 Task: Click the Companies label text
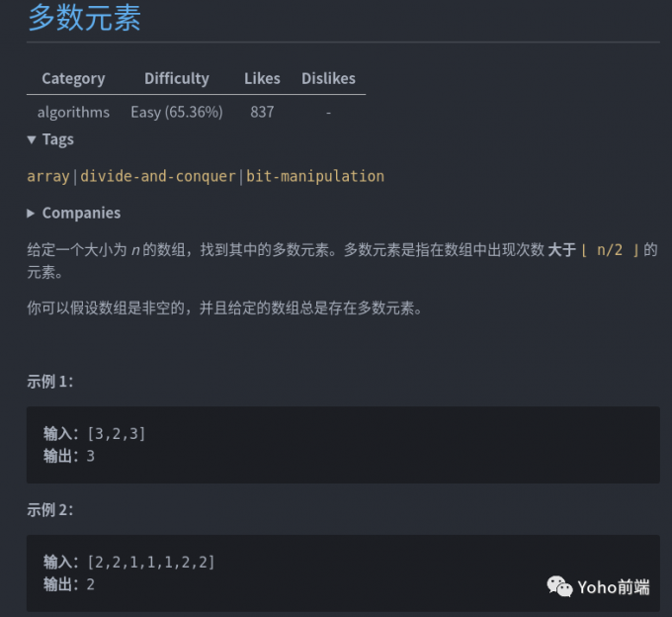pos(81,214)
